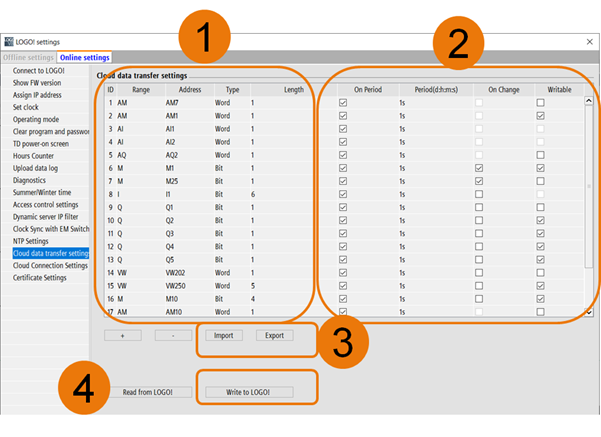Enable On Change for VW250 row
The width and height of the screenshot is (601, 437).
479,286
